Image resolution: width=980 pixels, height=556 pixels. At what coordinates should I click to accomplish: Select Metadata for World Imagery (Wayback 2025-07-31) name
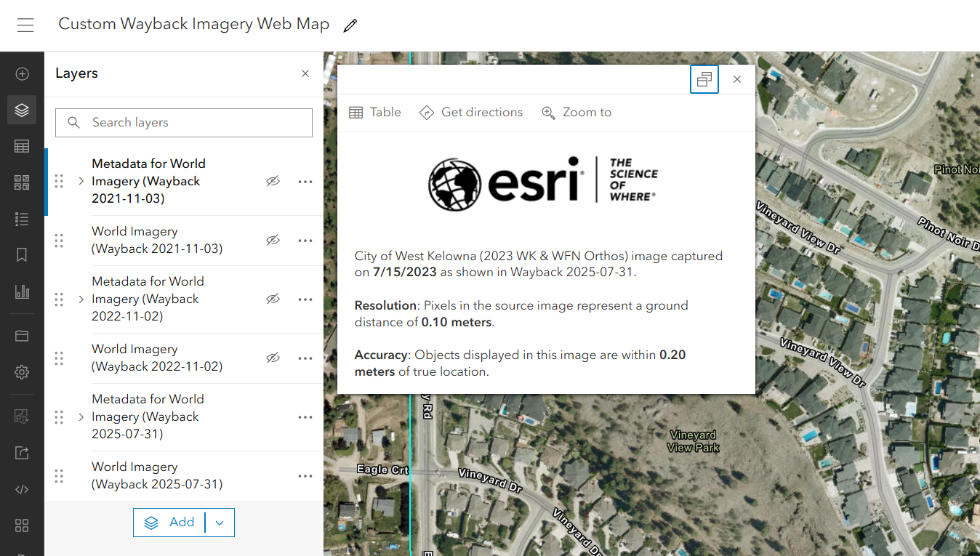[148, 417]
